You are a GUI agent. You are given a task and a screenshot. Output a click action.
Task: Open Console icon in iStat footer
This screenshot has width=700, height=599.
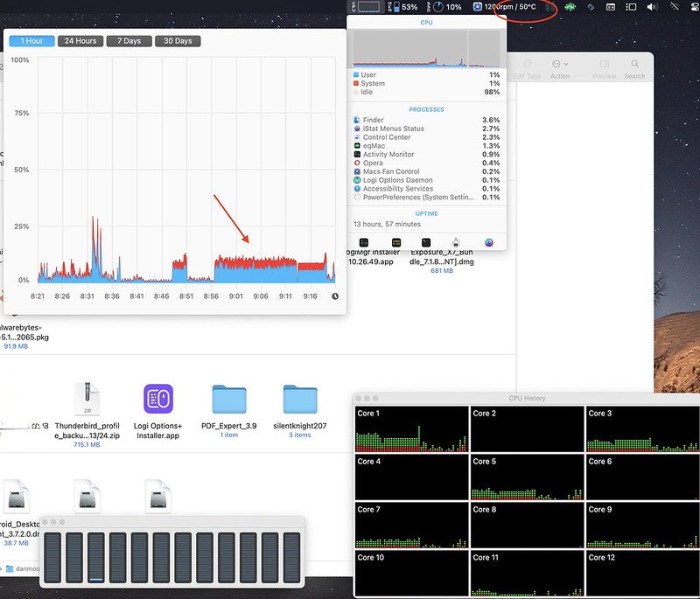point(396,242)
